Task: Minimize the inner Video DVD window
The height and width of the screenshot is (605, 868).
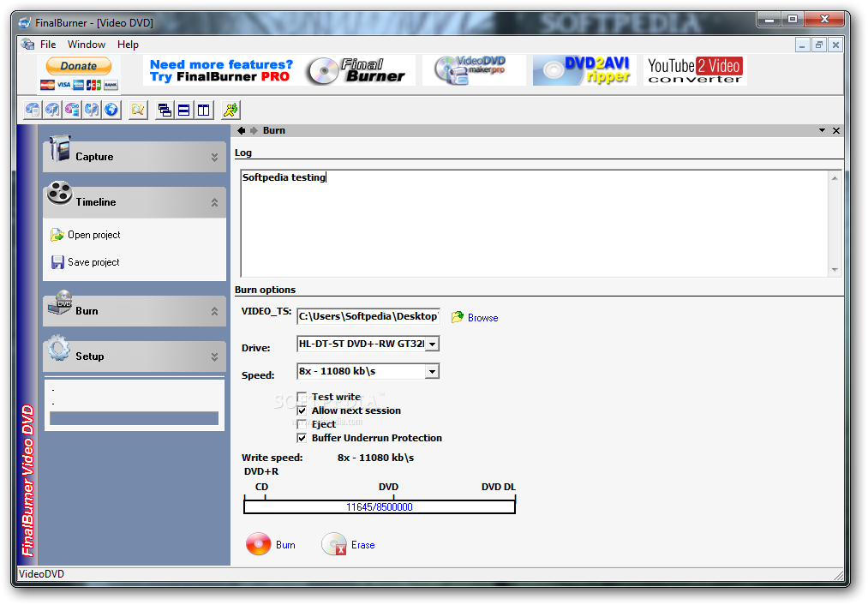Action: click(802, 45)
